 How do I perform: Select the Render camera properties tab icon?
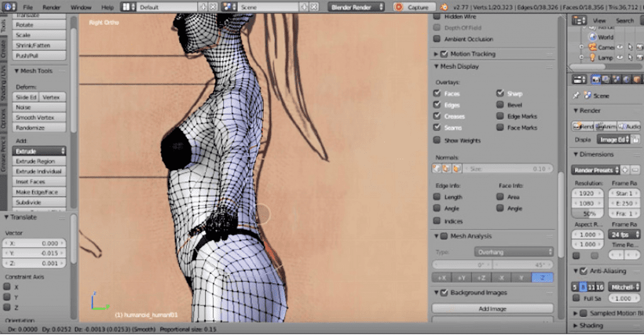(595, 79)
